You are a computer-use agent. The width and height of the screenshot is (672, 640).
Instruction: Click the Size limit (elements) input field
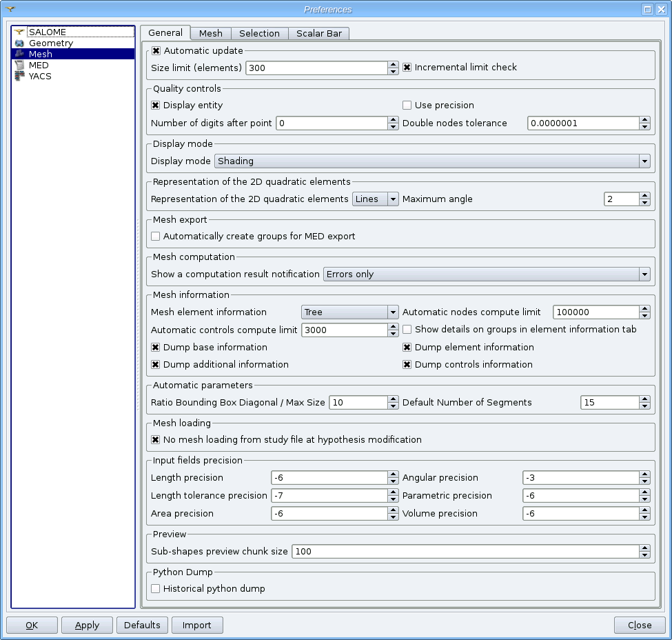317,68
